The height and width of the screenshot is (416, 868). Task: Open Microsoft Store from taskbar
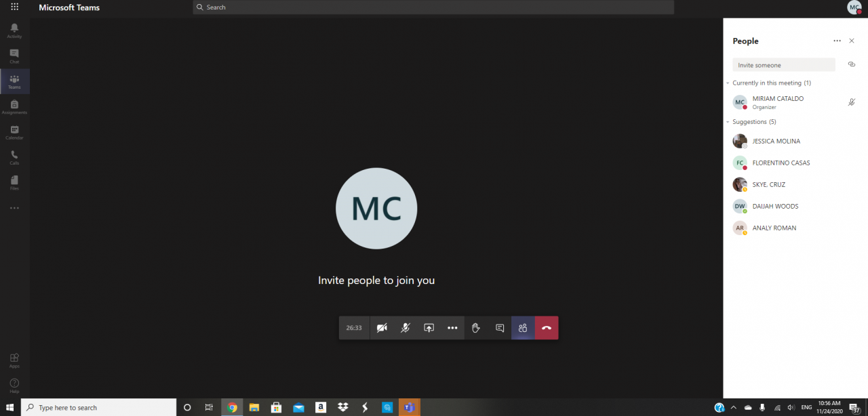pyautogui.click(x=276, y=407)
